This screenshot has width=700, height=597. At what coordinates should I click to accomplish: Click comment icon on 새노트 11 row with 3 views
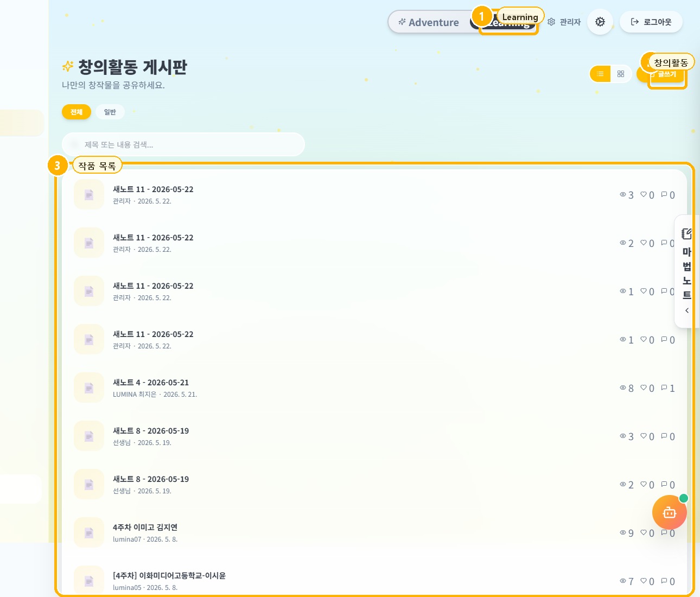pyautogui.click(x=664, y=195)
